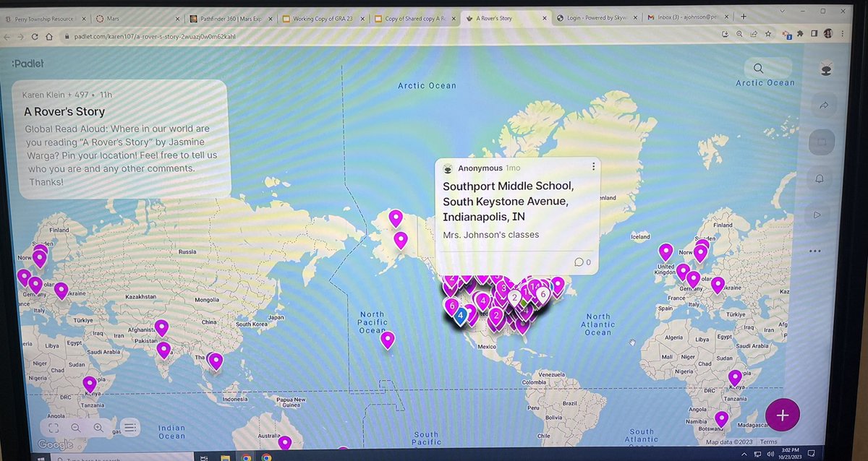
Task: Switch to Copy of Shared copy tab
Action: (x=414, y=17)
